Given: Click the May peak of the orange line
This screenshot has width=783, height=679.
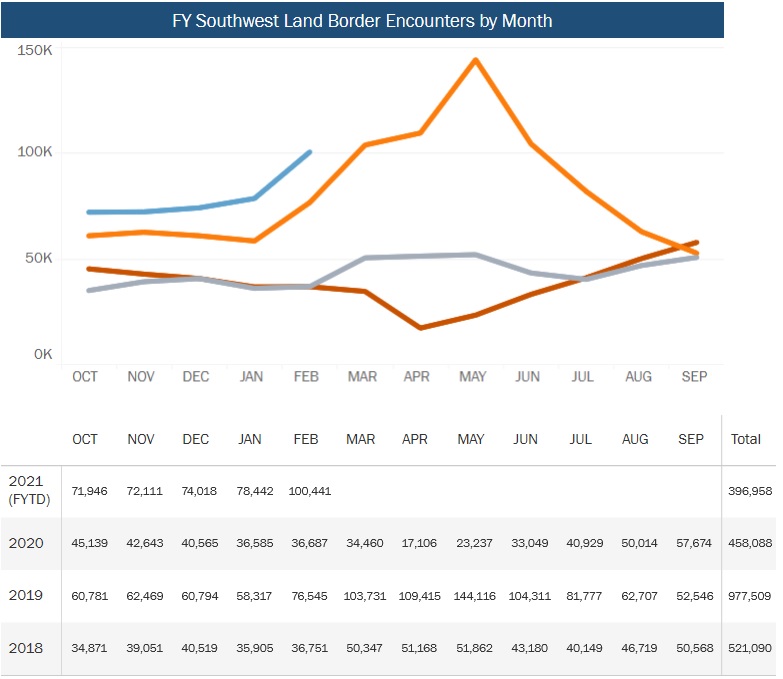Looking at the screenshot, I should pos(475,60).
